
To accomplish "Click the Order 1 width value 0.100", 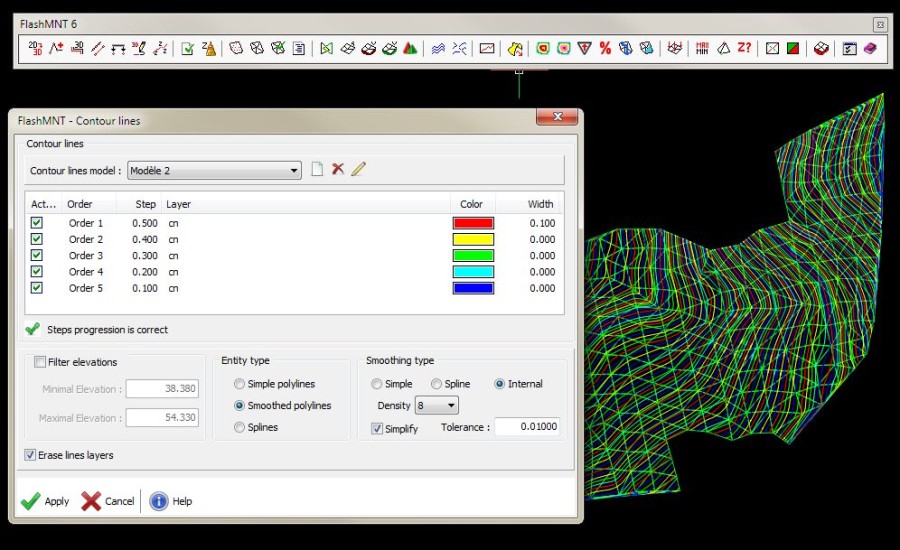I will pyautogui.click(x=542, y=223).
